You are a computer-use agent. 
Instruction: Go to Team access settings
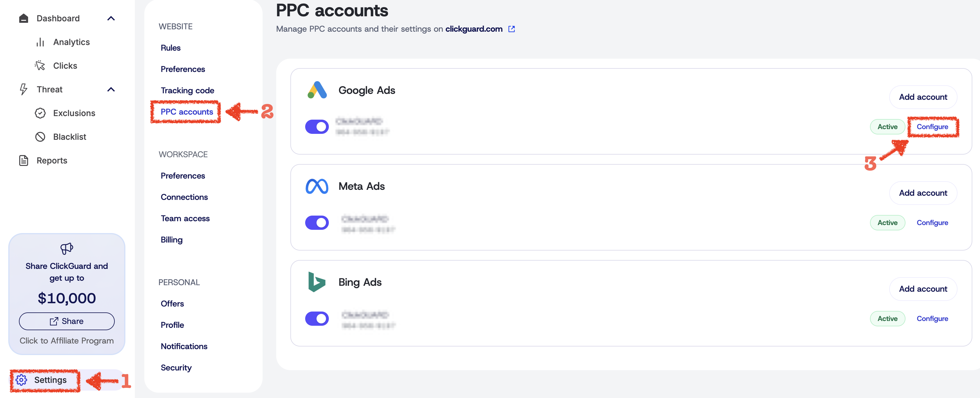pos(185,218)
